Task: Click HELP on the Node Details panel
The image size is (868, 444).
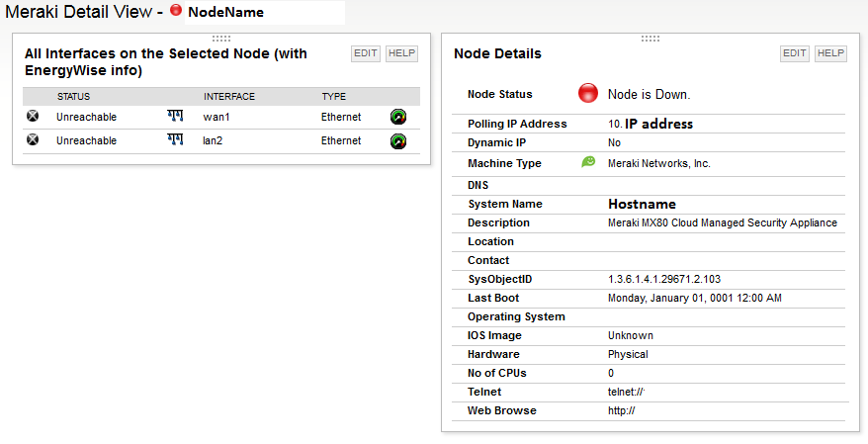Action: coord(830,53)
